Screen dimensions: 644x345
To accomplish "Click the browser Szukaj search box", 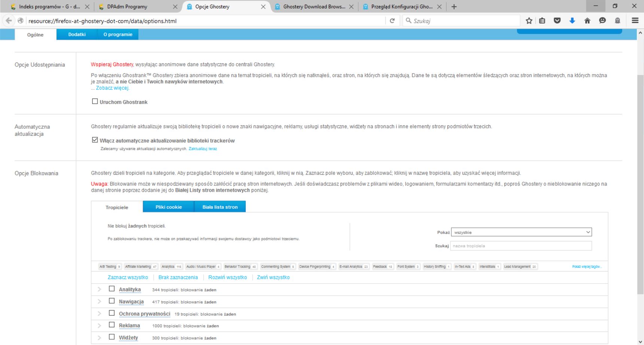I will pyautogui.click(x=462, y=21).
